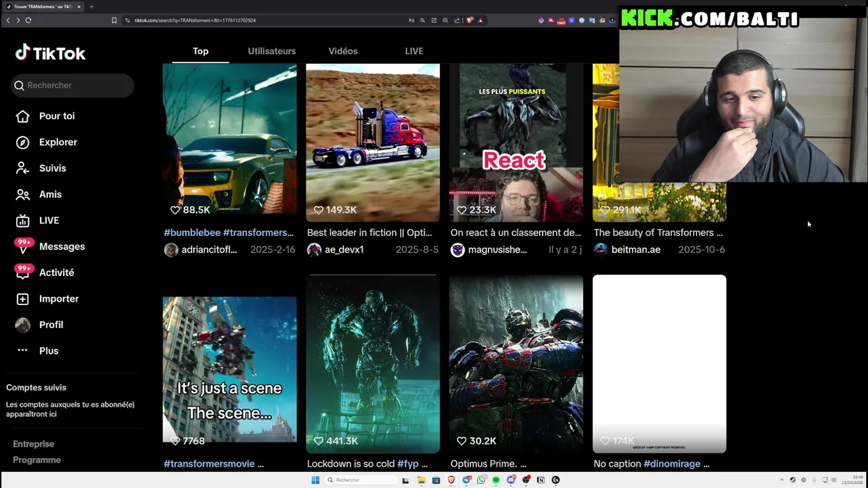Open the Amis friends page
The height and width of the screenshot is (488, 868).
(x=39, y=195)
